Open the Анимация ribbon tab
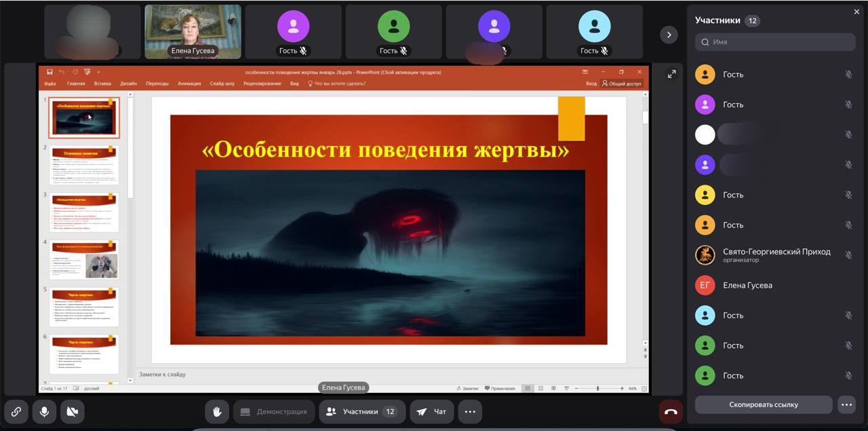Viewport: 868px width, 431px height. 189,83
